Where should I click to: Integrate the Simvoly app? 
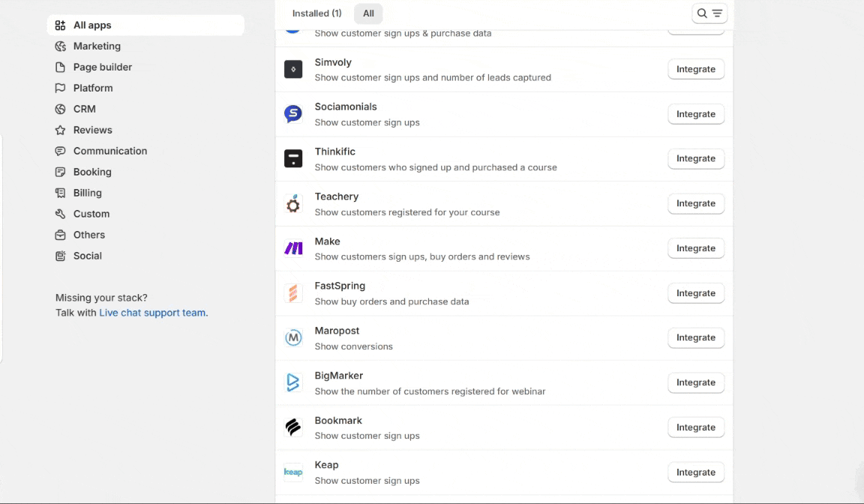coord(696,70)
